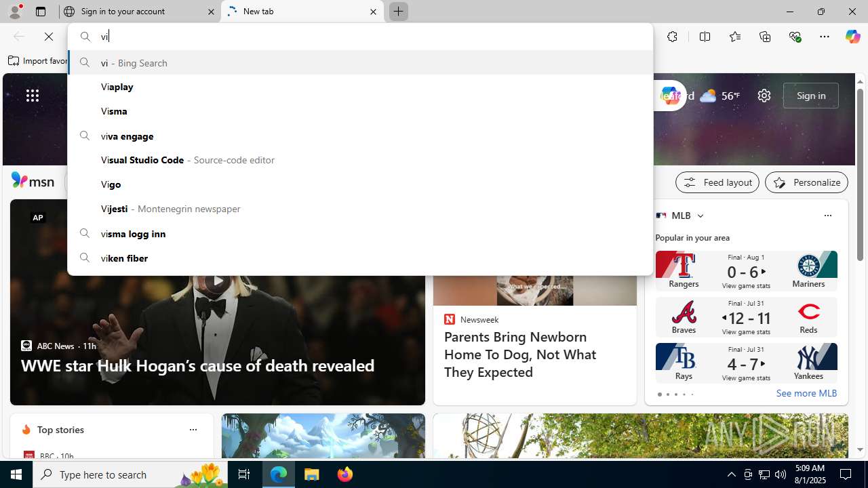Viewport: 868px width, 488px height.
Task: Open the Windows Start menu
Action: pyautogui.click(x=16, y=474)
